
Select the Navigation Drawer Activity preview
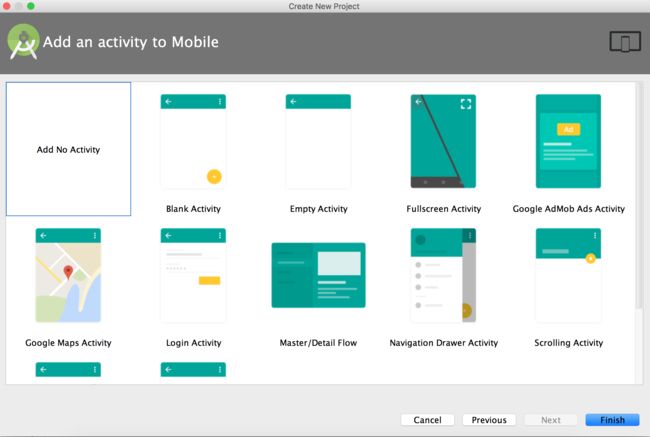coord(443,275)
